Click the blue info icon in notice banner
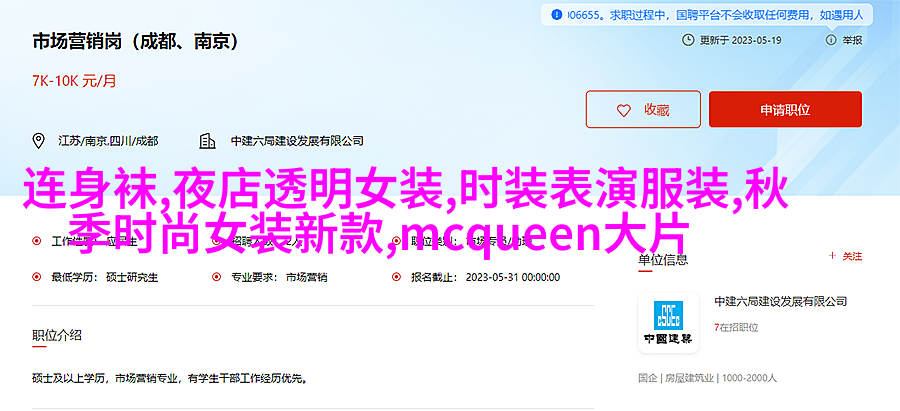The width and height of the screenshot is (900, 411). 556,15
